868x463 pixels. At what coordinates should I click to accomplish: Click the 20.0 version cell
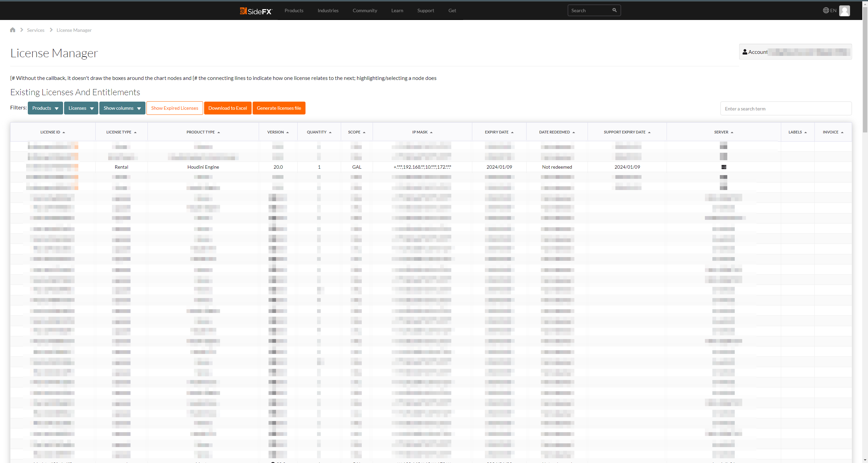(x=278, y=167)
